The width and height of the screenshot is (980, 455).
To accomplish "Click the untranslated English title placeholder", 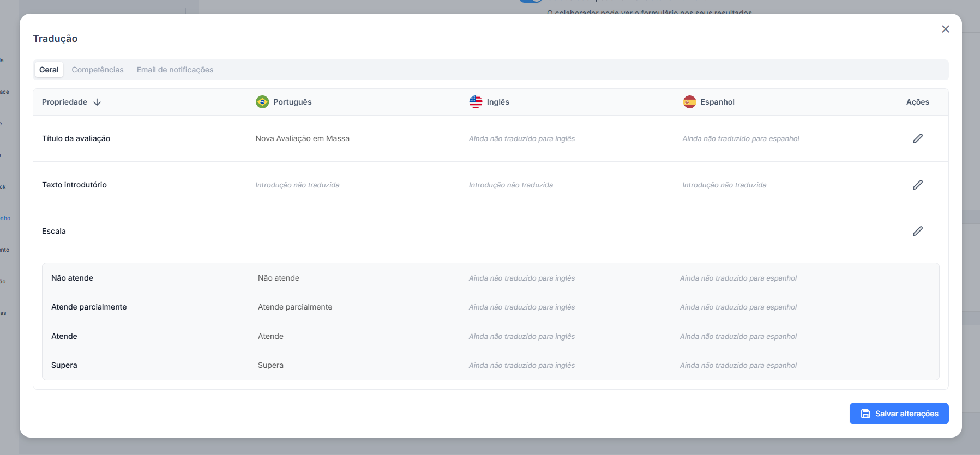I will [x=522, y=138].
